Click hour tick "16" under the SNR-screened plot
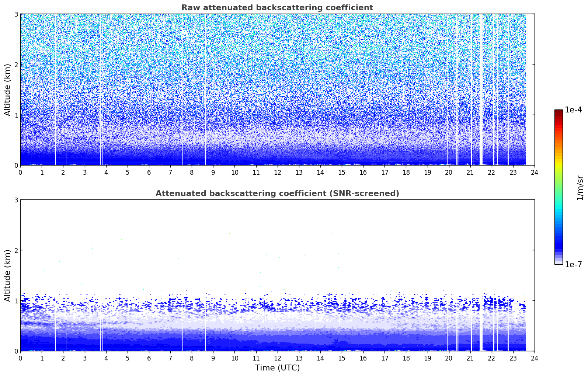This screenshot has width=588, height=376. 363,358
